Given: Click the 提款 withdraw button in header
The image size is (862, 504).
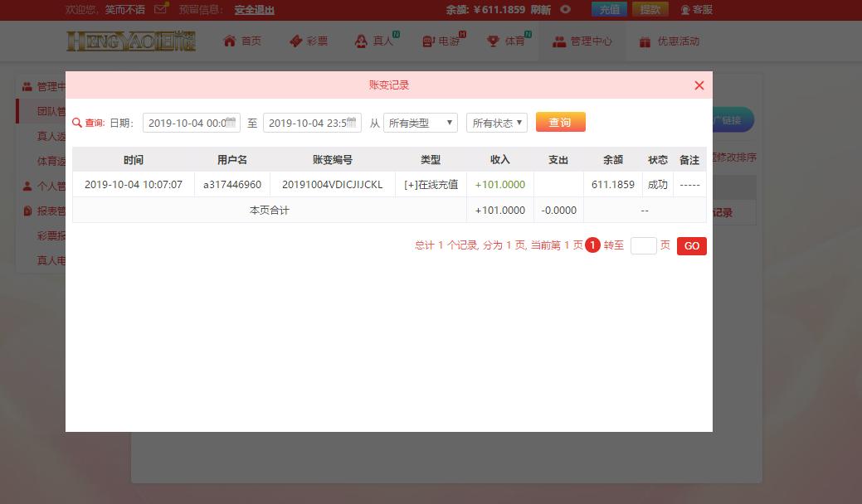Looking at the screenshot, I should tap(650, 9).
